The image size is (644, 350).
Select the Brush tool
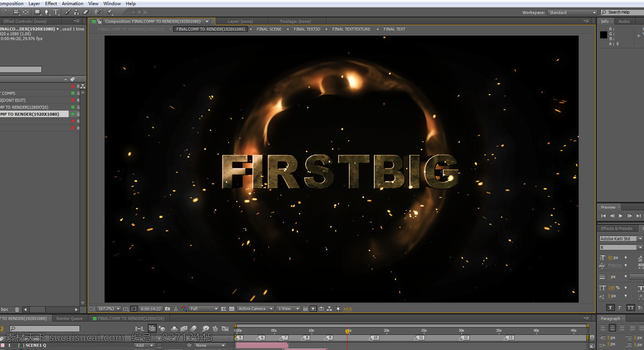click(x=68, y=12)
